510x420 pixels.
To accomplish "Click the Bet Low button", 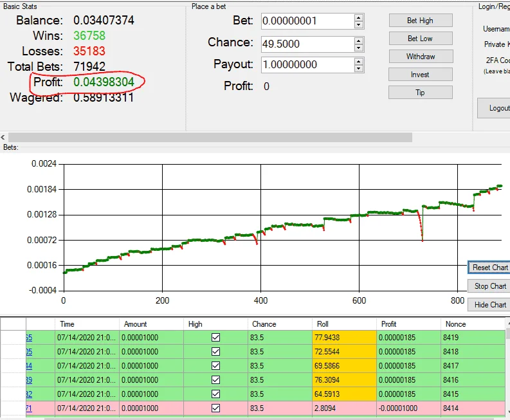I will [x=420, y=39].
